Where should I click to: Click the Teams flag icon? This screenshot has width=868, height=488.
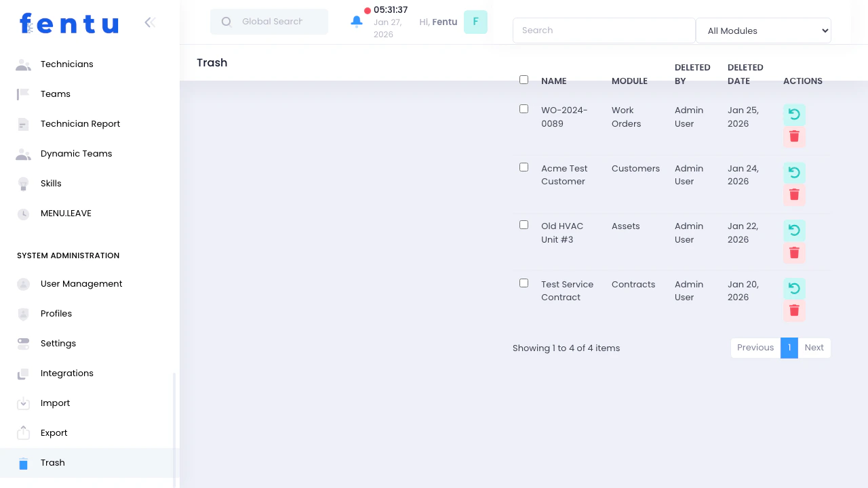[x=23, y=94]
